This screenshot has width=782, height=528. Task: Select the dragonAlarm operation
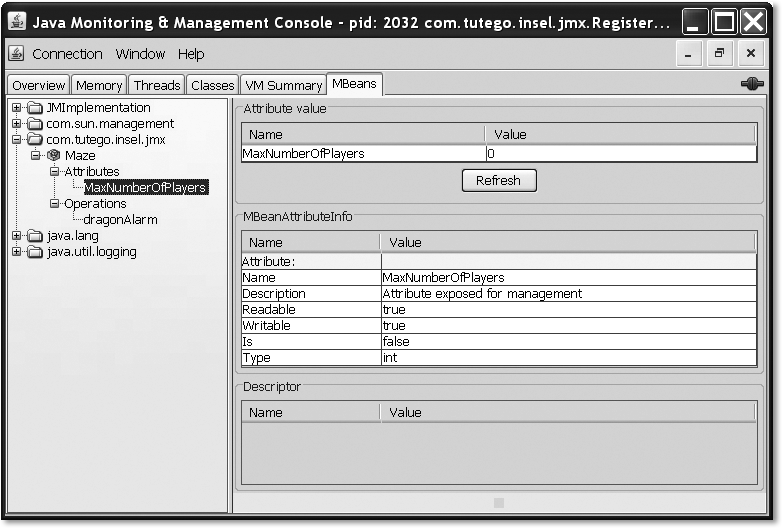(120, 219)
